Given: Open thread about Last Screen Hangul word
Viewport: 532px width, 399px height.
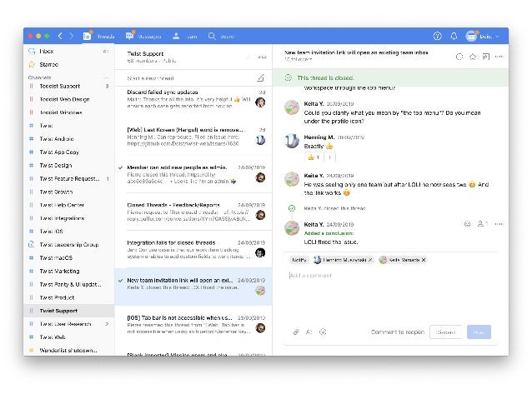Looking at the screenshot, I should click(193, 137).
